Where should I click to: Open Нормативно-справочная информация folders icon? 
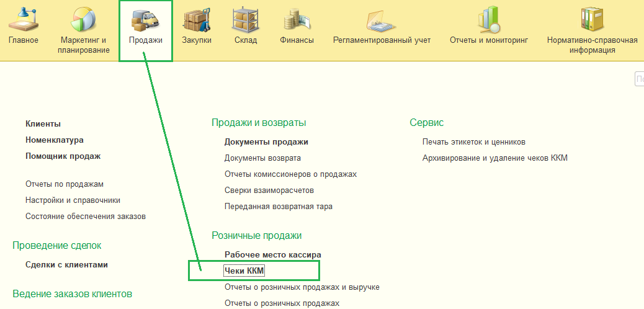tap(592, 20)
